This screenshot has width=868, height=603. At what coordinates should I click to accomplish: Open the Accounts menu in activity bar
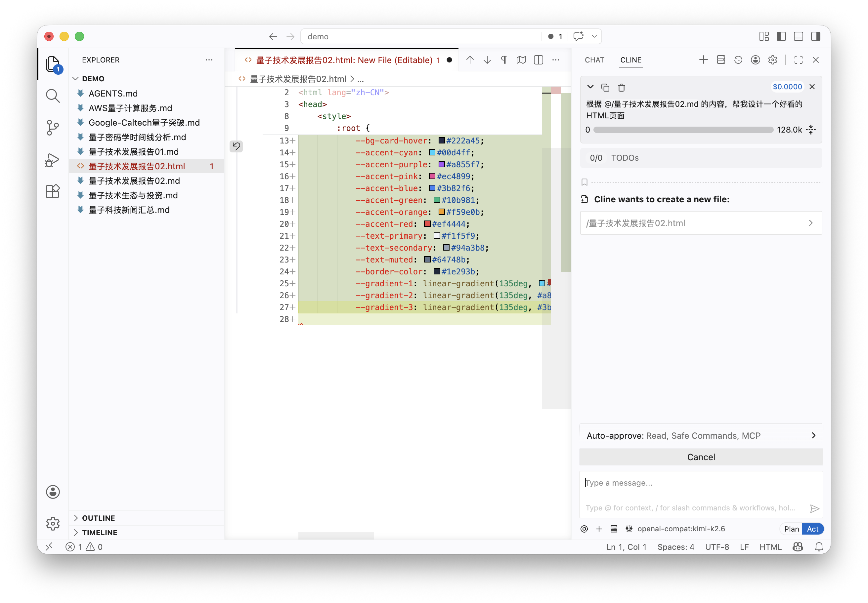(53, 492)
